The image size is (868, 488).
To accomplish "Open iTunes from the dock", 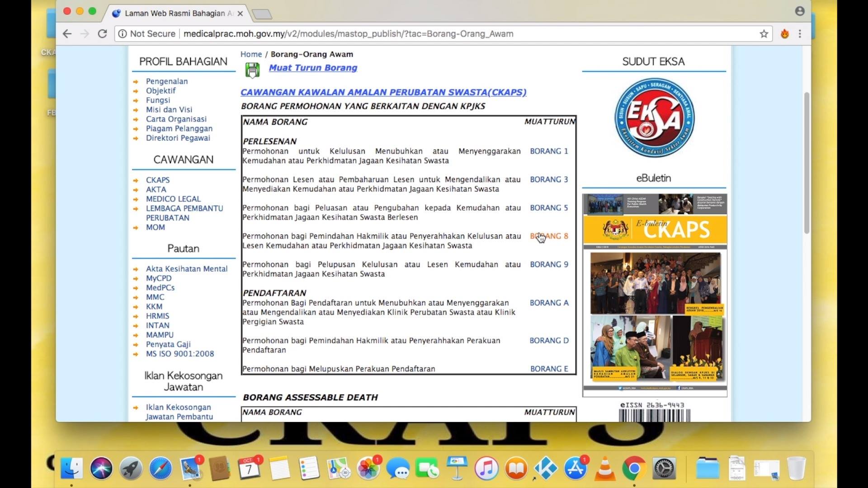I will tap(486, 468).
